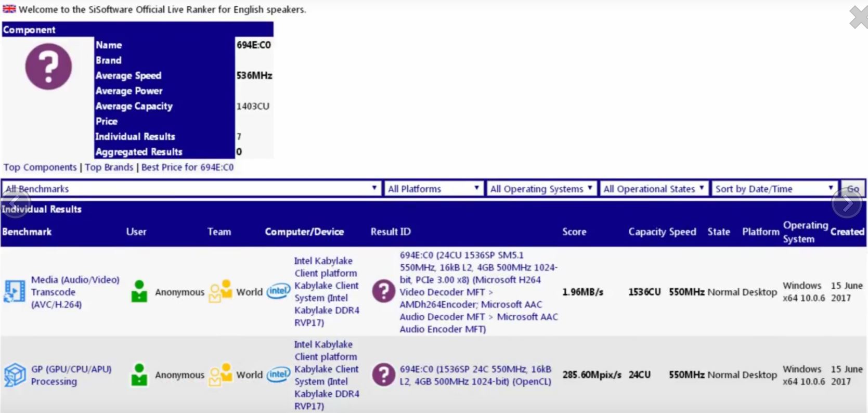This screenshot has width=868, height=413.
Task: Click the GP Processing benchmark cube icon
Action: pos(15,375)
